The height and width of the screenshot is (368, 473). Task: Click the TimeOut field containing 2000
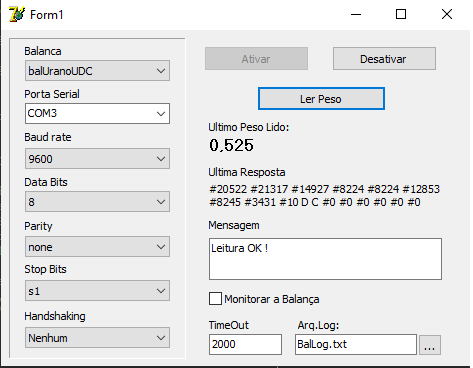pyautogui.click(x=245, y=344)
